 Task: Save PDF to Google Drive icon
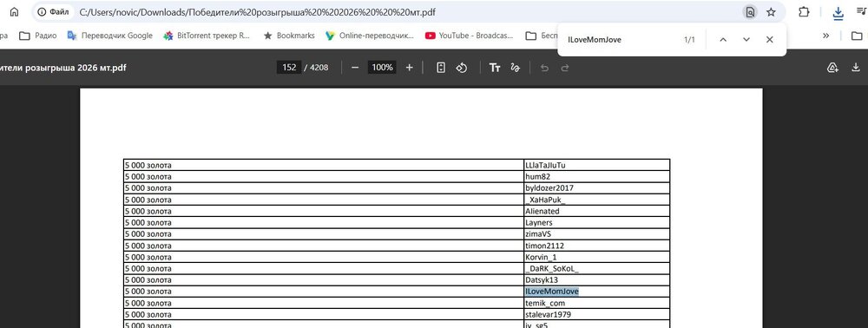[x=832, y=68]
